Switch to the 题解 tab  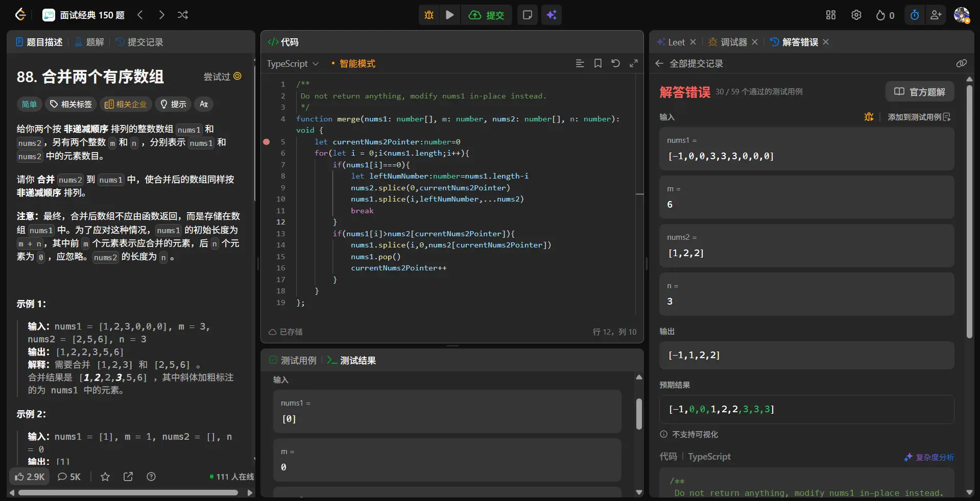(x=90, y=42)
